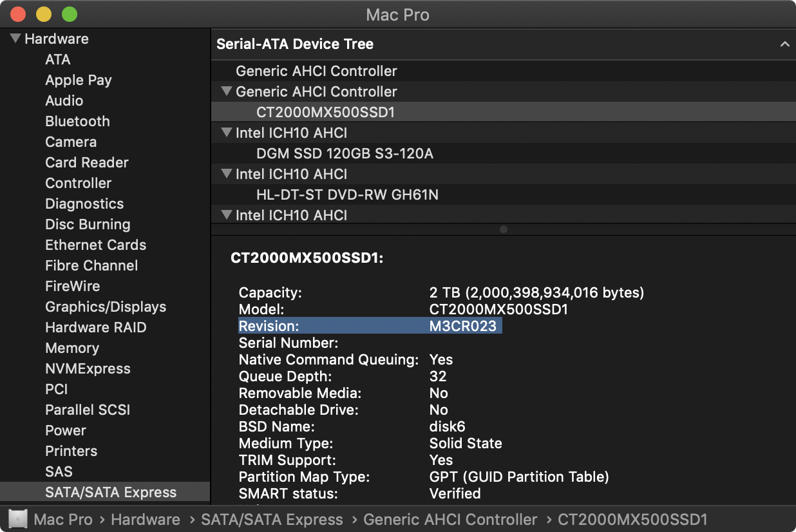The height and width of the screenshot is (532, 796).
Task: Click Generic AHCI Controller in path bar
Action: (450, 519)
